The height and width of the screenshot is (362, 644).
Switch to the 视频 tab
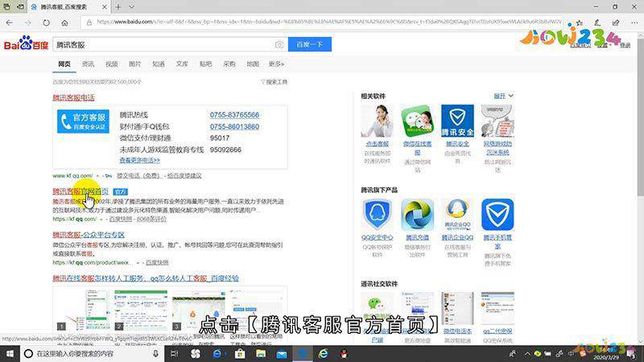pyautogui.click(x=111, y=64)
